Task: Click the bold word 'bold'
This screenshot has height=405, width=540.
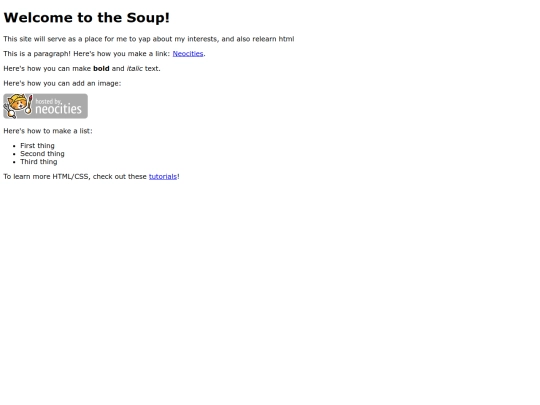Action: (x=101, y=69)
